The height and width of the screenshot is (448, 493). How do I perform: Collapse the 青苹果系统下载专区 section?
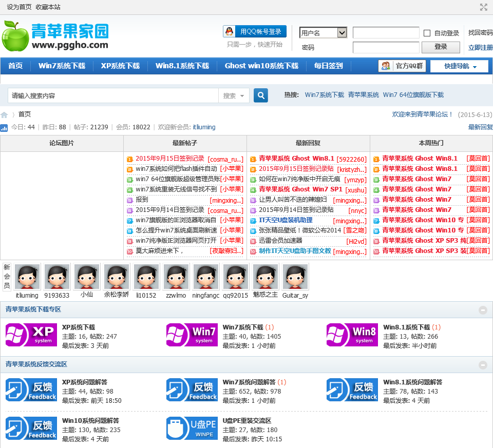(483, 310)
